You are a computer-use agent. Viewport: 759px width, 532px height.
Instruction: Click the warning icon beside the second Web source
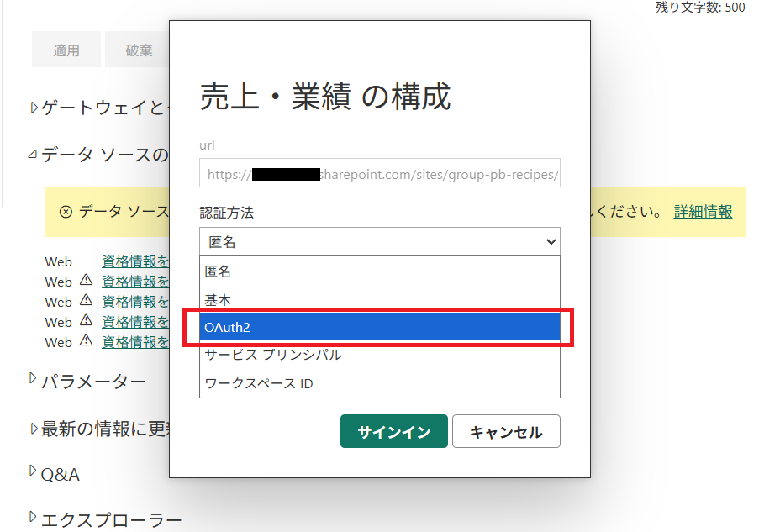[x=84, y=282]
